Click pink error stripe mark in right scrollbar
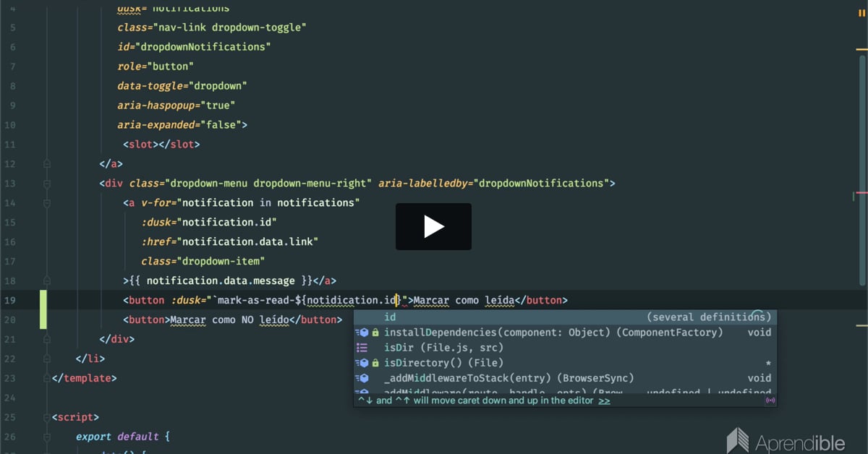Screen dimensions: 868x454 point(861,194)
